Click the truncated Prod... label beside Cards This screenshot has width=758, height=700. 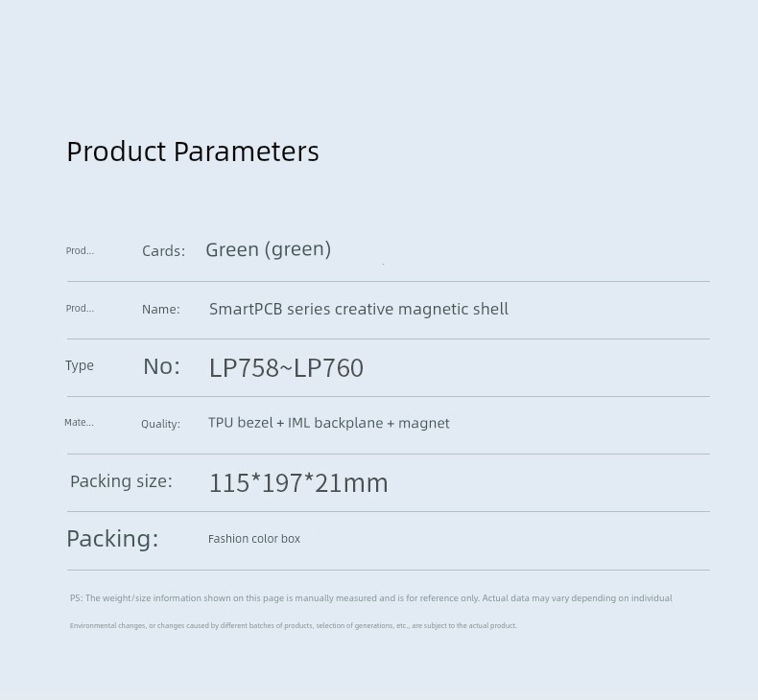point(80,250)
